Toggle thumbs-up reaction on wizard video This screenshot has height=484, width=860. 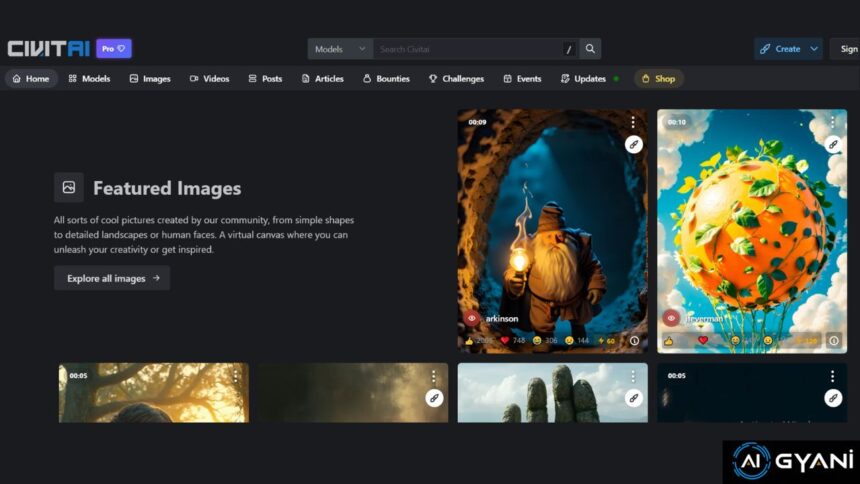pos(470,341)
